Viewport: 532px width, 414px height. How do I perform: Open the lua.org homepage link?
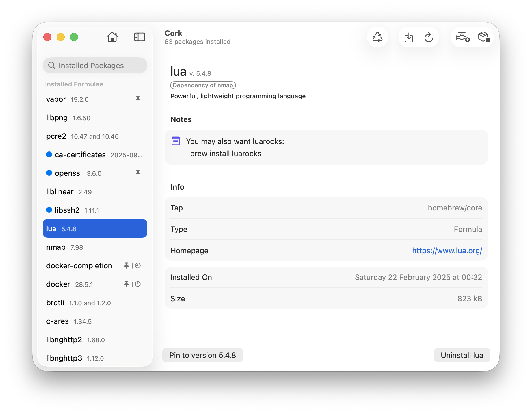click(x=447, y=251)
